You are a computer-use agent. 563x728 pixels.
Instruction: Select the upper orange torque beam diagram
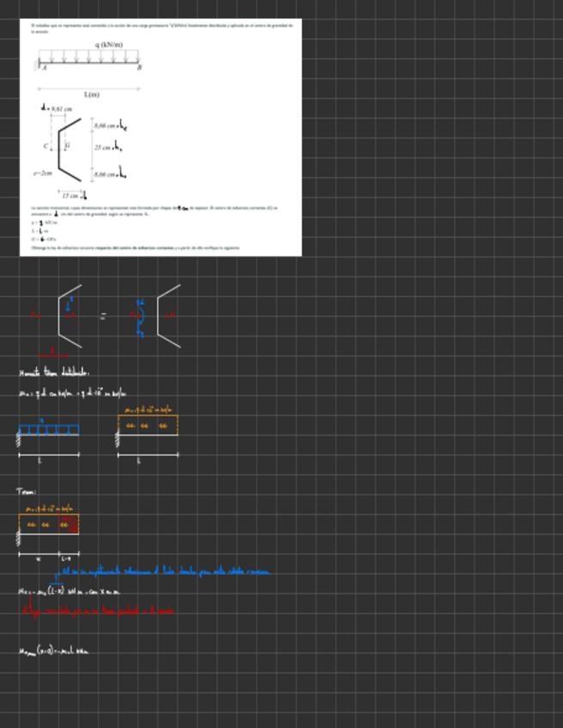coord(148,425)
